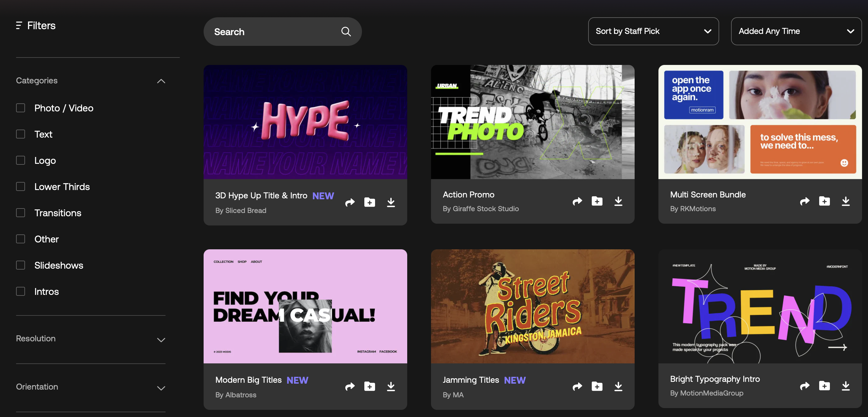This screenshot has width=868, height=417.
Task: Download the 3D Hype Up Title template
Action: pos(391,202)
